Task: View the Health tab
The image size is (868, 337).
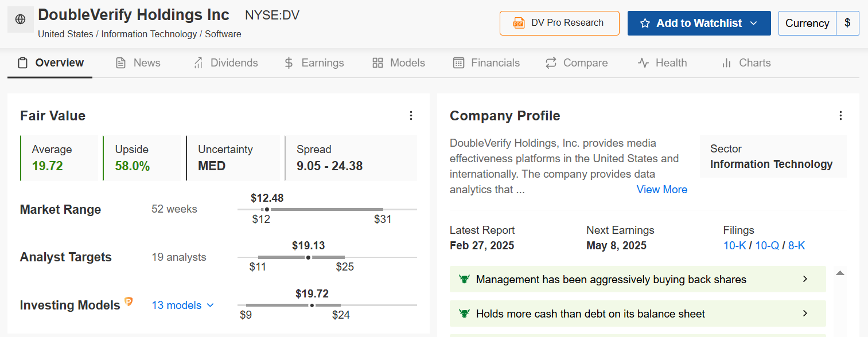Action: point(663,63)
